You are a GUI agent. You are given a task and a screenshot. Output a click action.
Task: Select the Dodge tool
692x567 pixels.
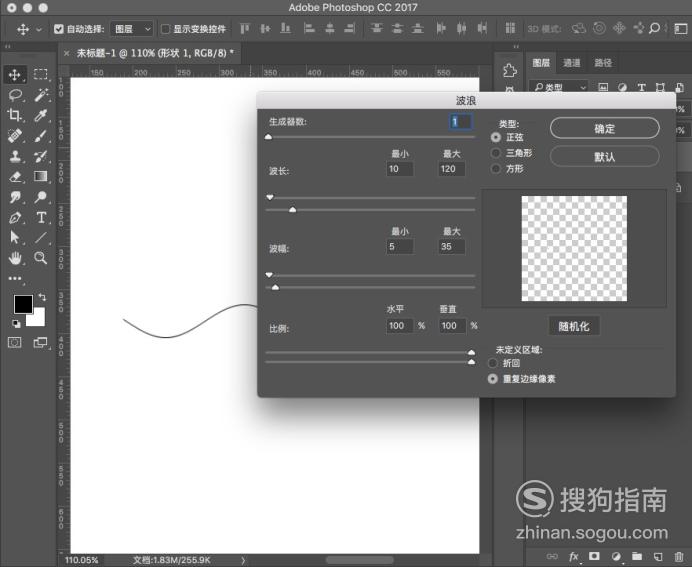[41, 197]
